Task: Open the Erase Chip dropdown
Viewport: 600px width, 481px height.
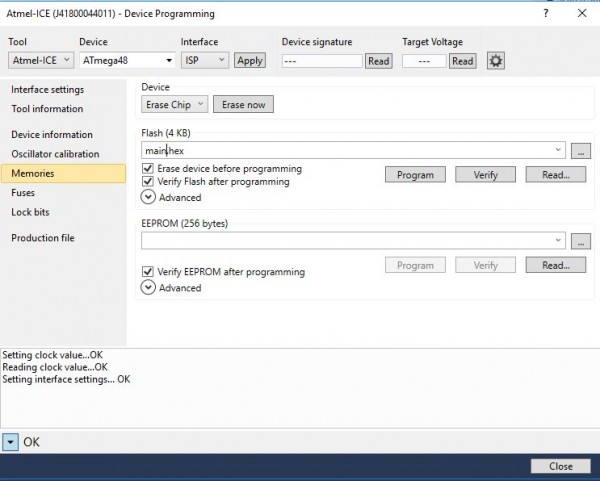Action: point(175,104)
